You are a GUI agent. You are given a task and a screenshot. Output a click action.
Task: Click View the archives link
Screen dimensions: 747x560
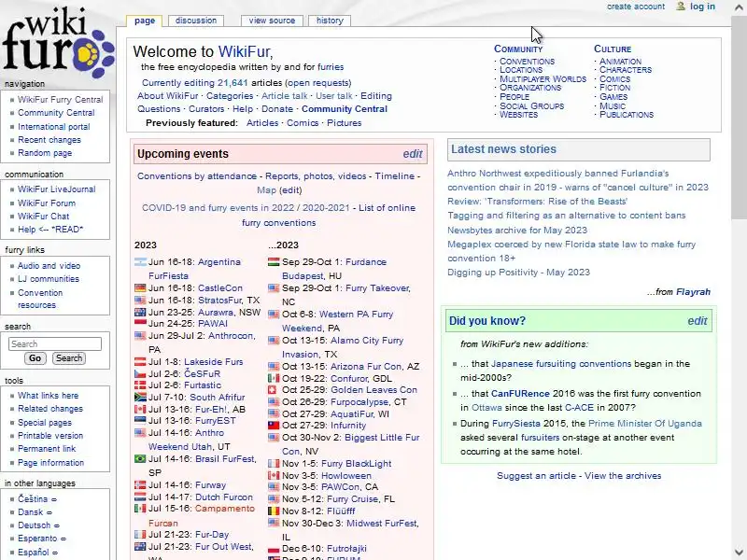pyautogui.click(x=623, y=476)
